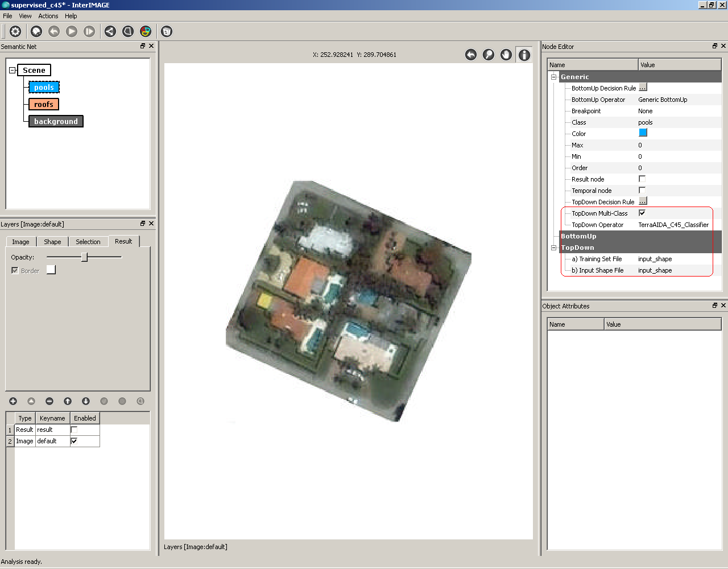Collapse the Scene tree node
The image size is (728, 569).
(x=13, y=71)
